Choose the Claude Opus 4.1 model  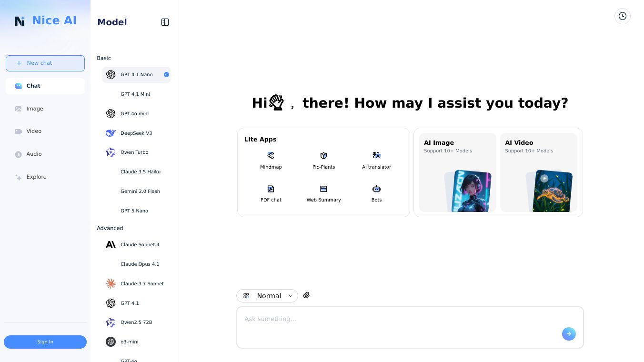click(136, 264)
